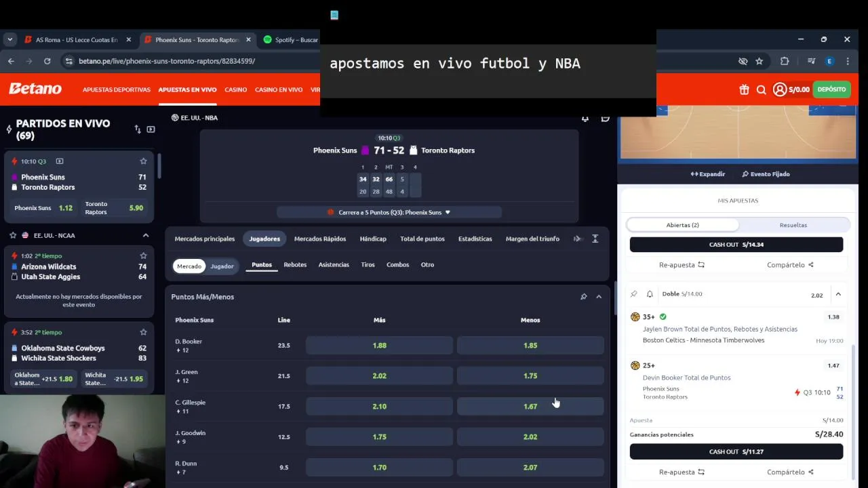Favorite Arizona Wildcats match star
Viewport: 868px width, 488px height.
point(143,256)
